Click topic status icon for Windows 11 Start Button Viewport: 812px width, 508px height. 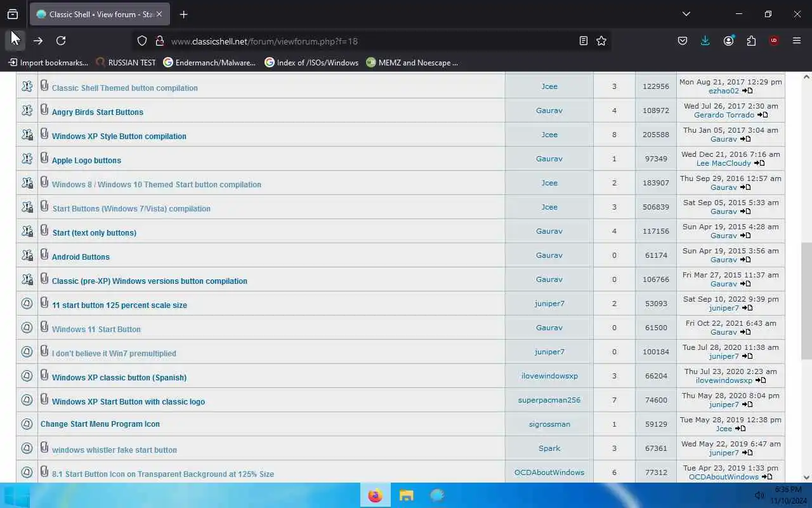coord(27,328)
